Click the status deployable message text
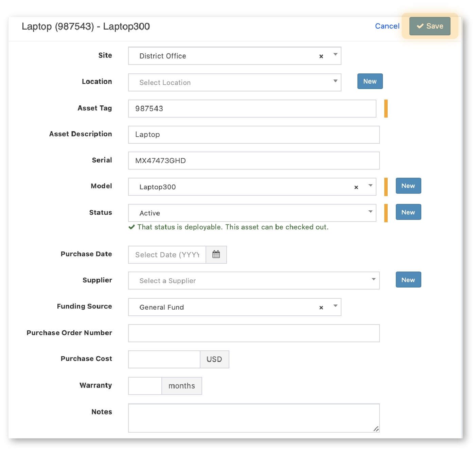The height and width of the screenshot is (452, 476). click(233, 227)
